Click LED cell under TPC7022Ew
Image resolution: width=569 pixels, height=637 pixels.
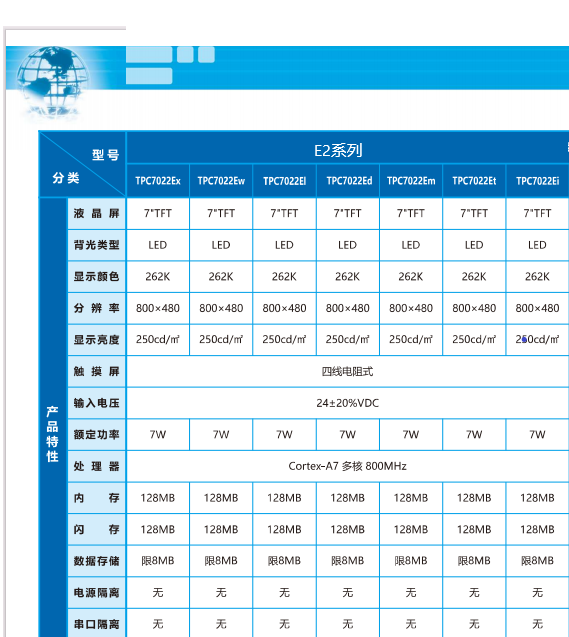221,245
